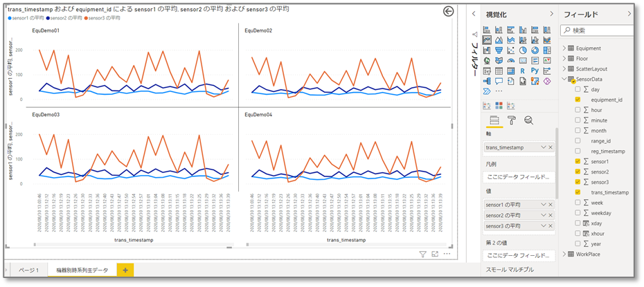Uncheck the trans_timestamp field

(x=578, y=192)
